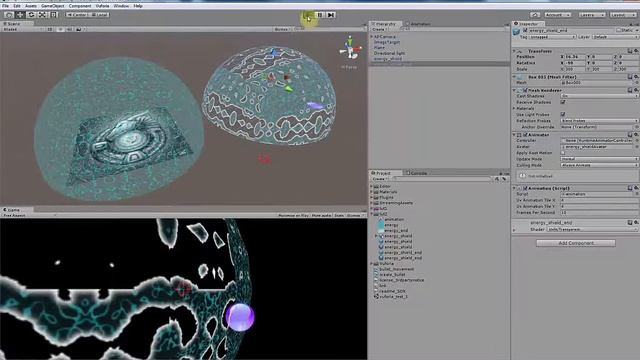Select the Scale tool in the toolbar
Viewport: 640px width, 360px height.
42,15
